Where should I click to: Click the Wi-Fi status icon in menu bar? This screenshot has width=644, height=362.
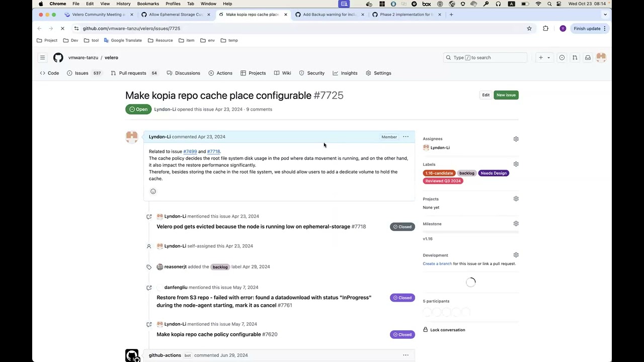[x=538, y=4]
